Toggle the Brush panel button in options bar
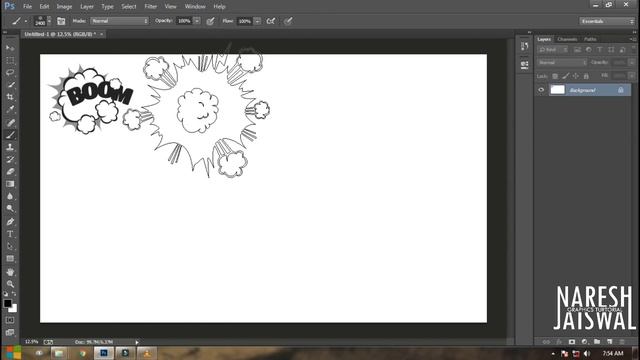The height and width of the screenshot is (360, 640). (61, 21)
